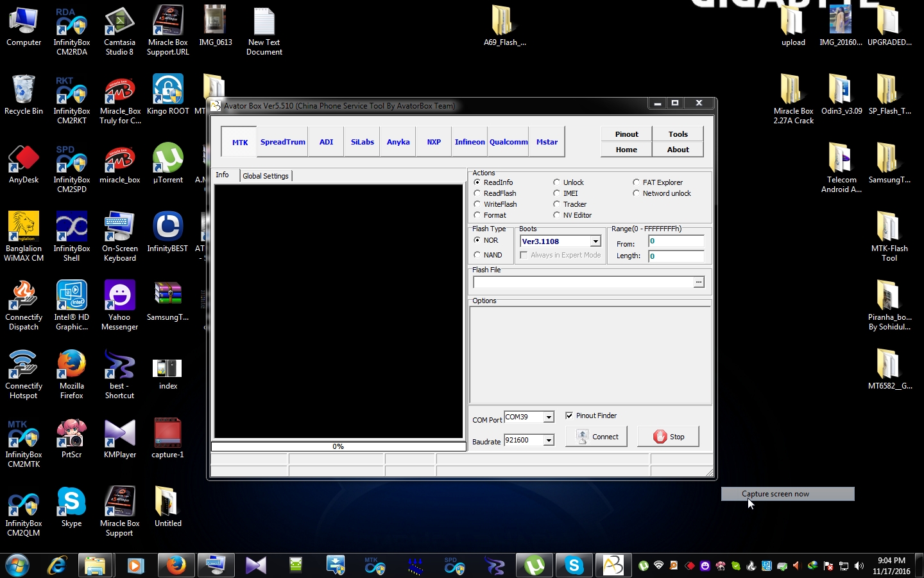Go to Home in Avator Box
The image size is (924, 578).
point(626,150)
